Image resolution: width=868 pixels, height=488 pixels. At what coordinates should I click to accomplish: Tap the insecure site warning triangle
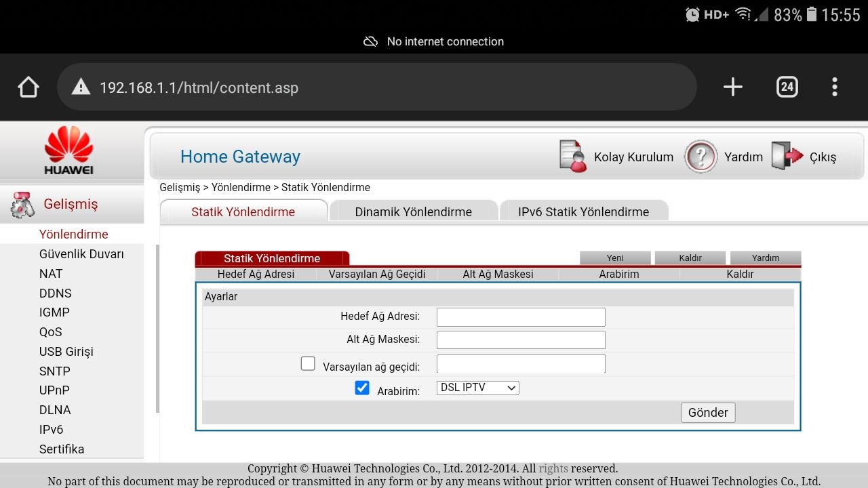[81, 87]
